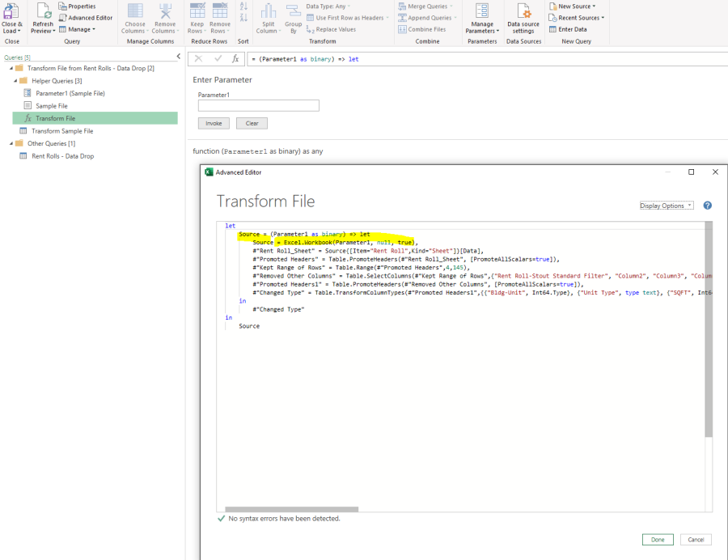
Task: Select the Transform File function query
Action: (x=95, y=118)
